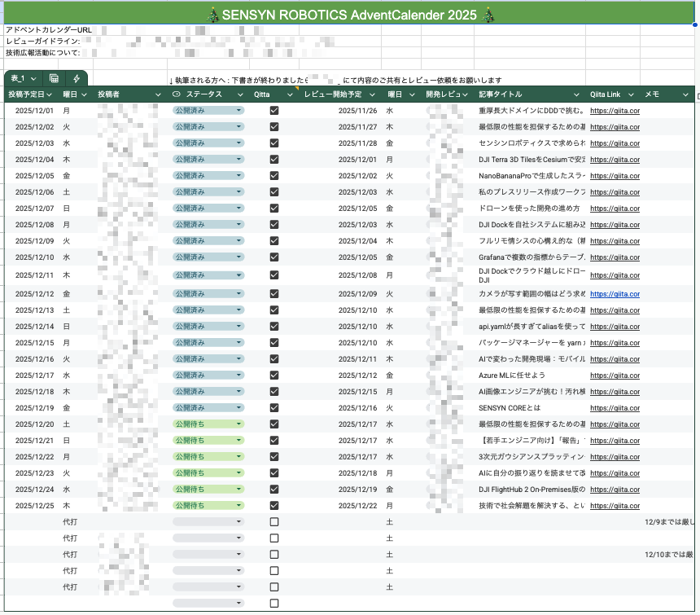The image size is (700, 615).
Task: Select the title cell 技術で社会課題を解決する
Action: 532,506
